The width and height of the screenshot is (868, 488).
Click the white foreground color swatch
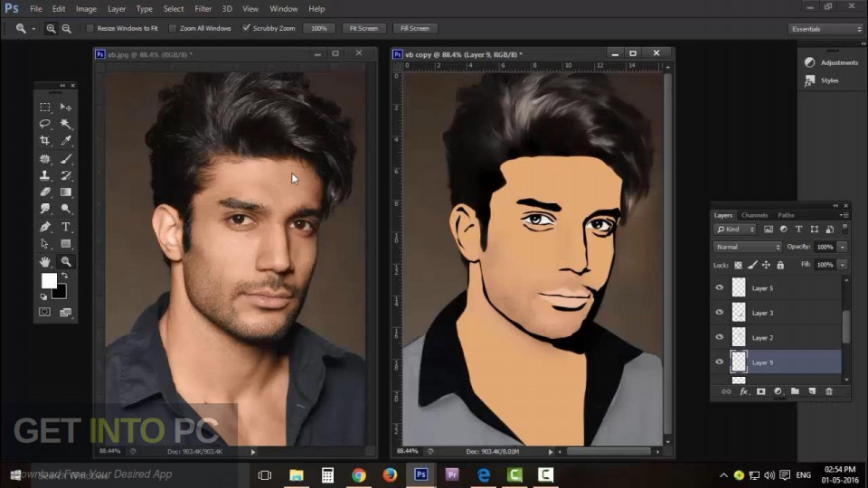(x=49, y=281)
